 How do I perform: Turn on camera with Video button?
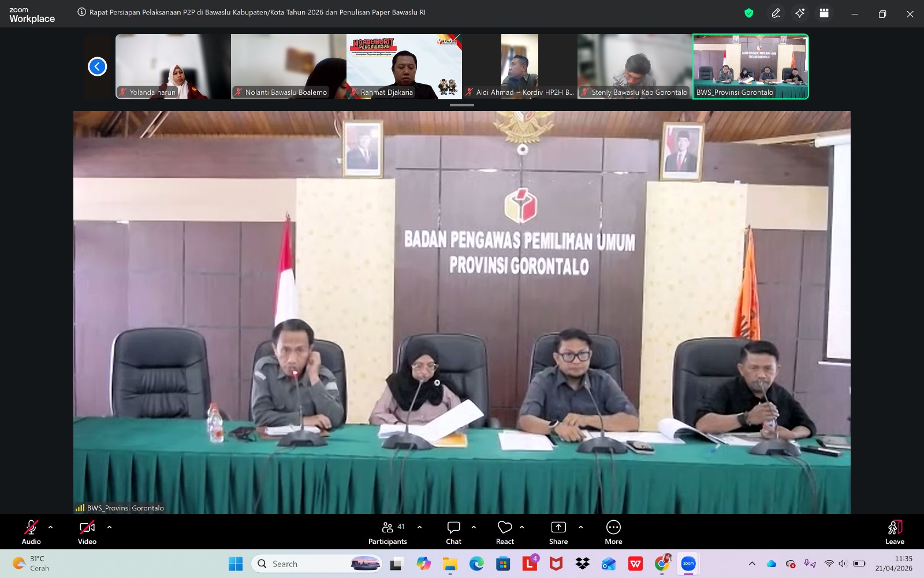pyautogui.click(x=87, y=532)
